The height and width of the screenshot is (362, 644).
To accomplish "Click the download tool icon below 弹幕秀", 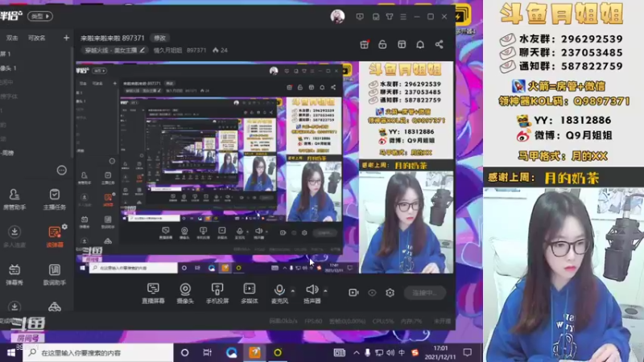I will click(x=14, y=307).
